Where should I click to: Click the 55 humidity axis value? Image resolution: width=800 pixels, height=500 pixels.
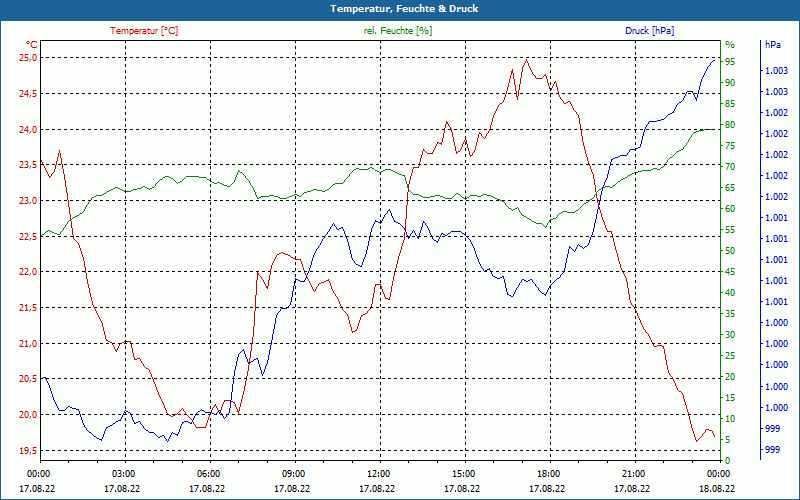(x=730, y=230)
